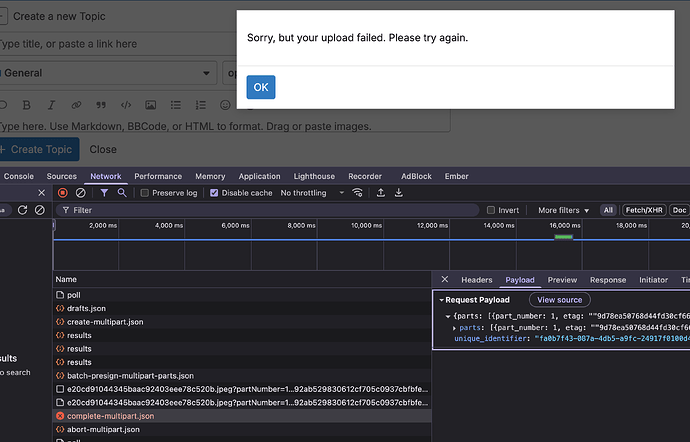This screenshot has width=690, height=442.
Task: Open the More filters dropdown
Action: (563, 210)
